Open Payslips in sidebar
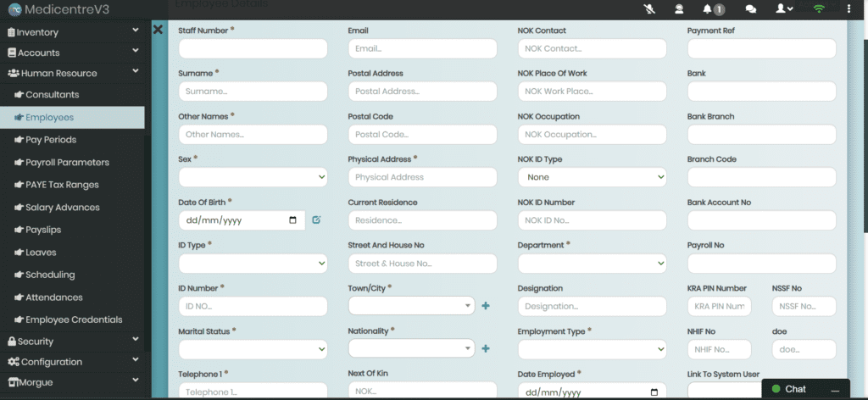The image size is (868, 400). click(x=72, y=230)
